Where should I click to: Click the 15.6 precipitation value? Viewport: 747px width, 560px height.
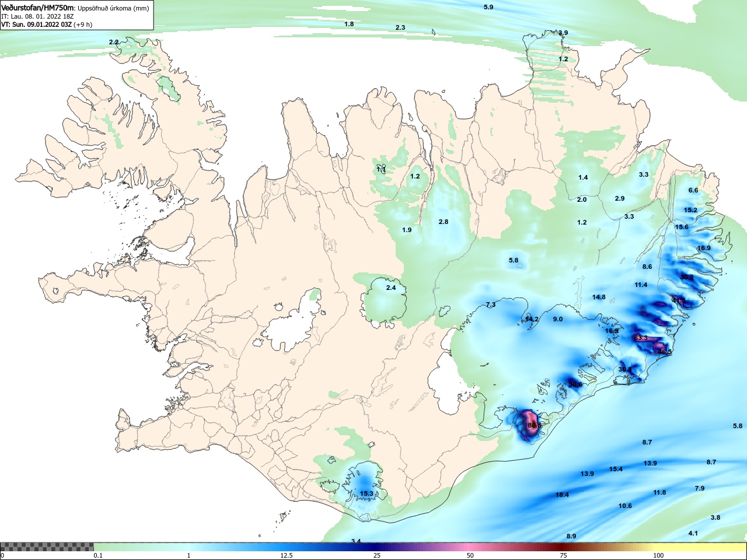(682, 227)
